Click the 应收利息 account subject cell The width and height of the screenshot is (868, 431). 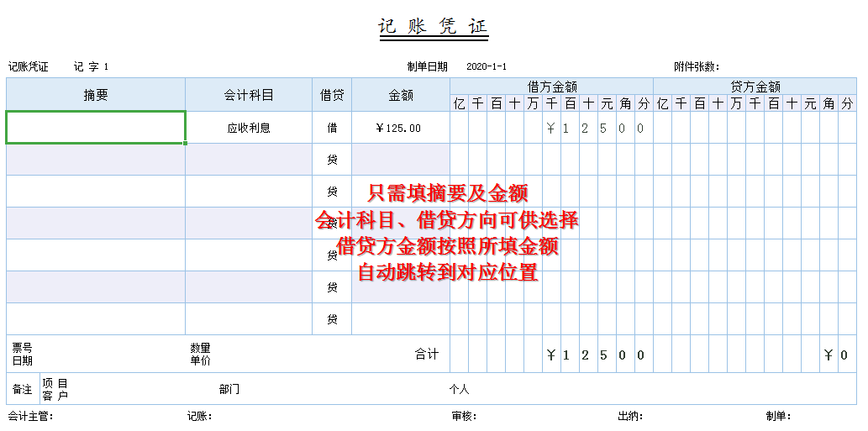tap(249, 128)
